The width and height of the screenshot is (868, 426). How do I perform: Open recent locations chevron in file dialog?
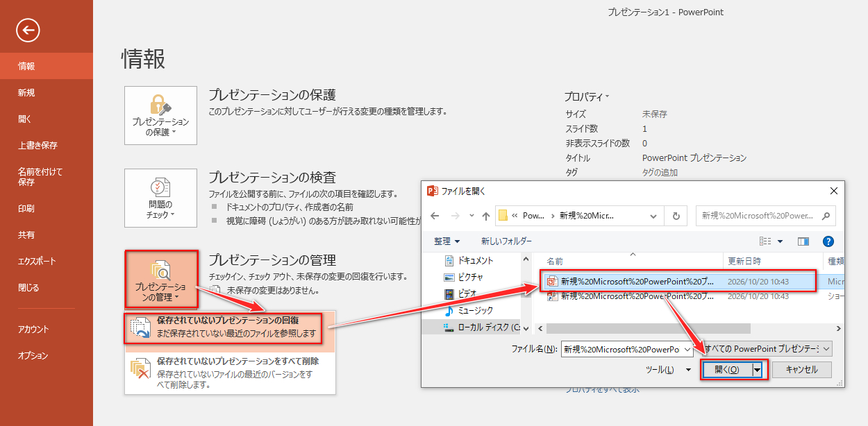click(x=471, y=216)
